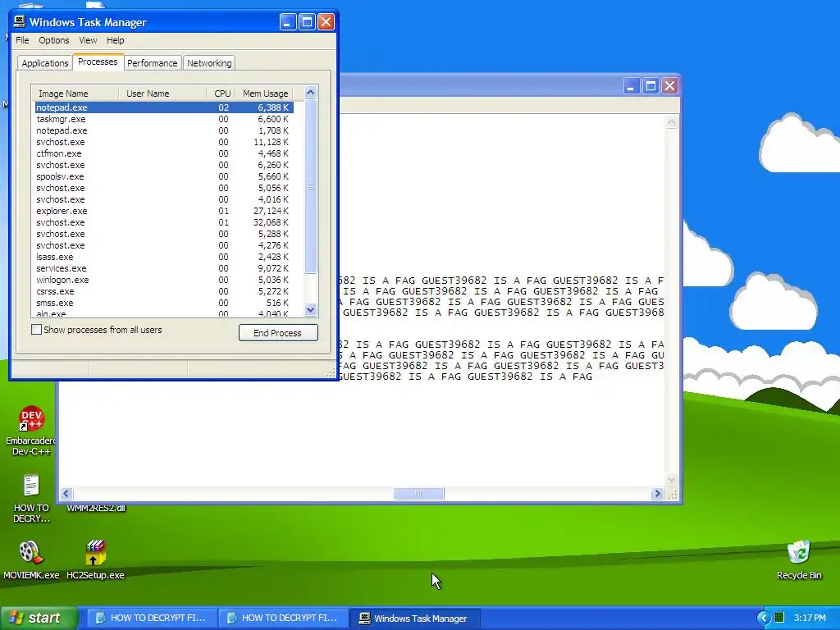The height and width of the screenshot is (630, 840).
Task: Select the MOVIEMK.exe desktop icon
Action: click(31, 560)
